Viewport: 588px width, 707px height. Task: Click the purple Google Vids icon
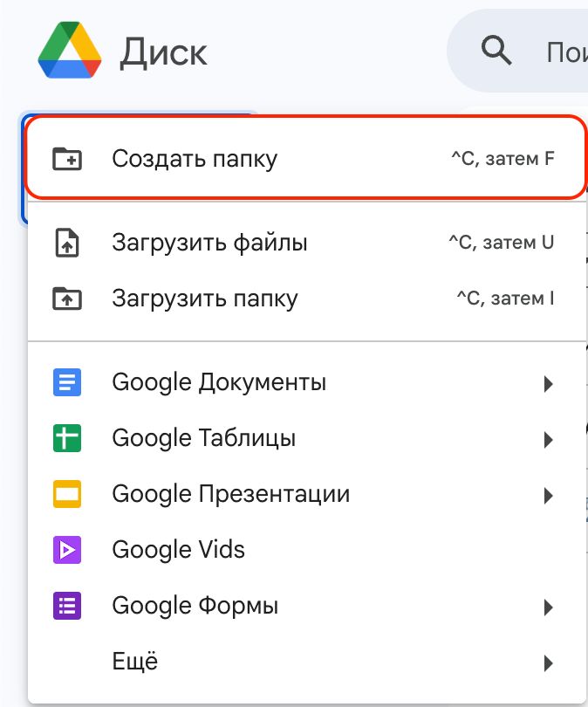tap(67, 550)
